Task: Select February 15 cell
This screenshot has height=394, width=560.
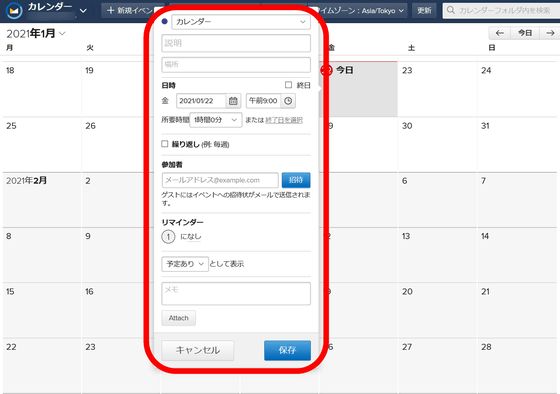Action: pos(42,311)
